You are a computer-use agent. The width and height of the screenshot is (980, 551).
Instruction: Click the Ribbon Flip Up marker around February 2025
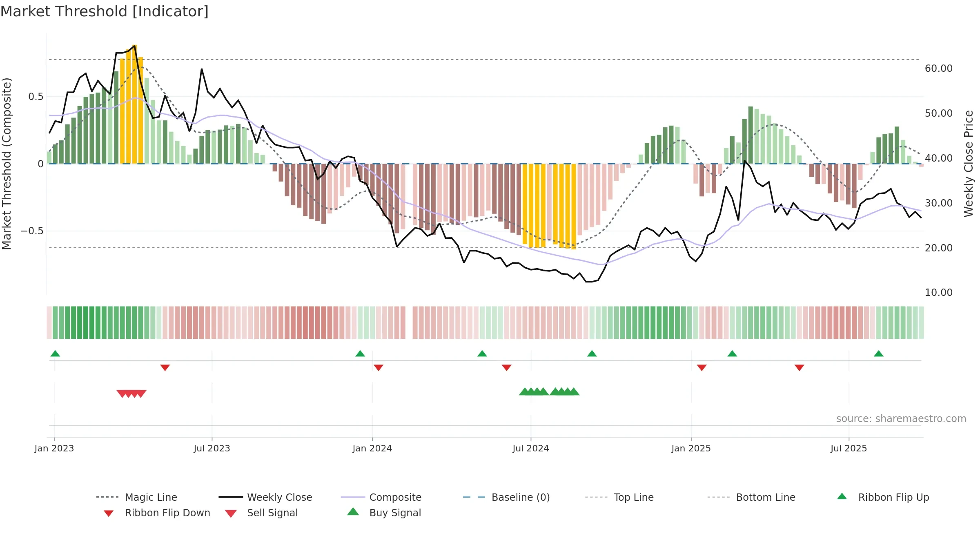732,353
